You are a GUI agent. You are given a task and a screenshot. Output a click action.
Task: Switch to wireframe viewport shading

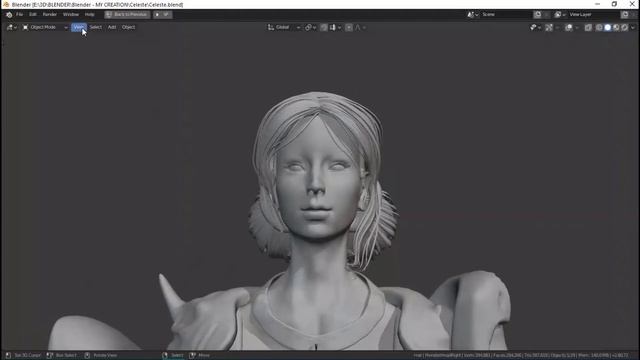pyautogui.click(x=599, y=27)
